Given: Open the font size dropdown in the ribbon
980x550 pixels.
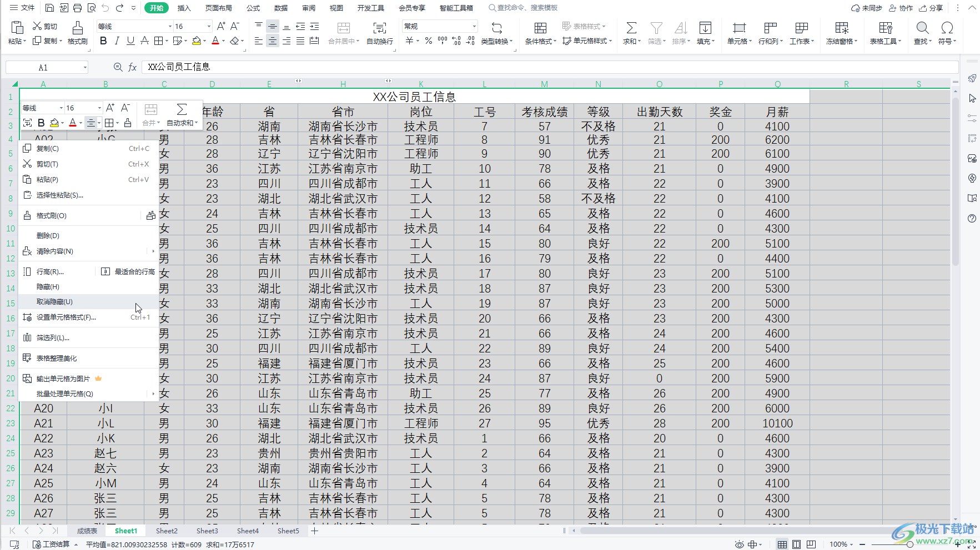Looking at the screenshot, I should [x=209, y=26].
